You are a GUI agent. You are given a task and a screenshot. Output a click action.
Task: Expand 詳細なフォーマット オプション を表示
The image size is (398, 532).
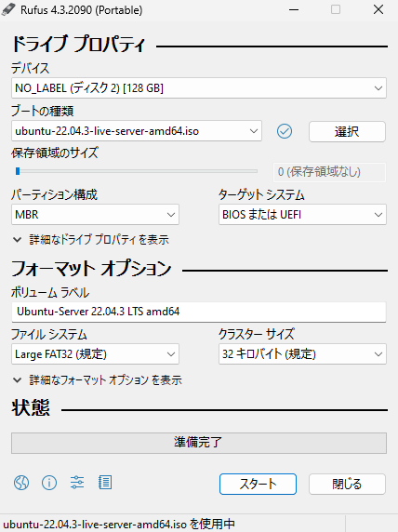pyautogui.click(x=98, y=380)
